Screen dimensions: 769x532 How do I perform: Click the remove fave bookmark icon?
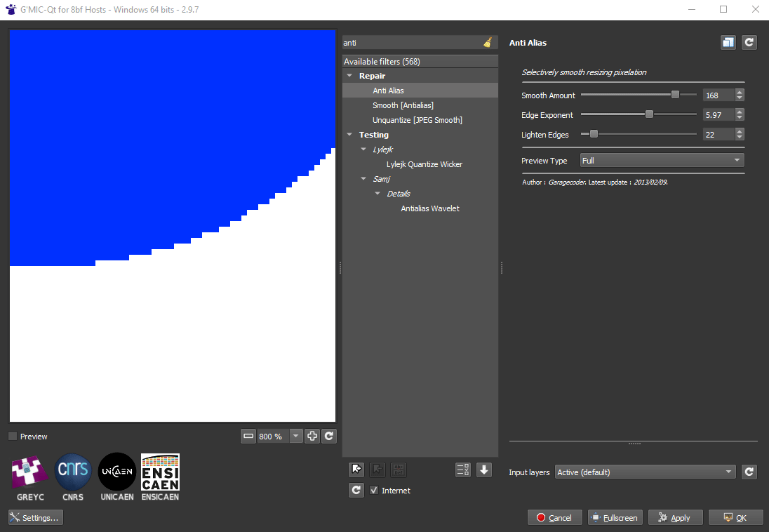[377, 470]
